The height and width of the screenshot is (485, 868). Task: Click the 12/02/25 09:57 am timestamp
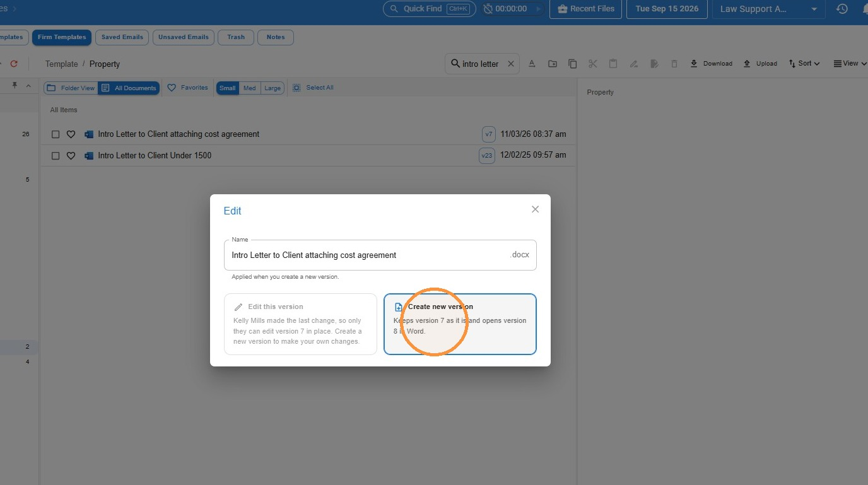point(533,155)
